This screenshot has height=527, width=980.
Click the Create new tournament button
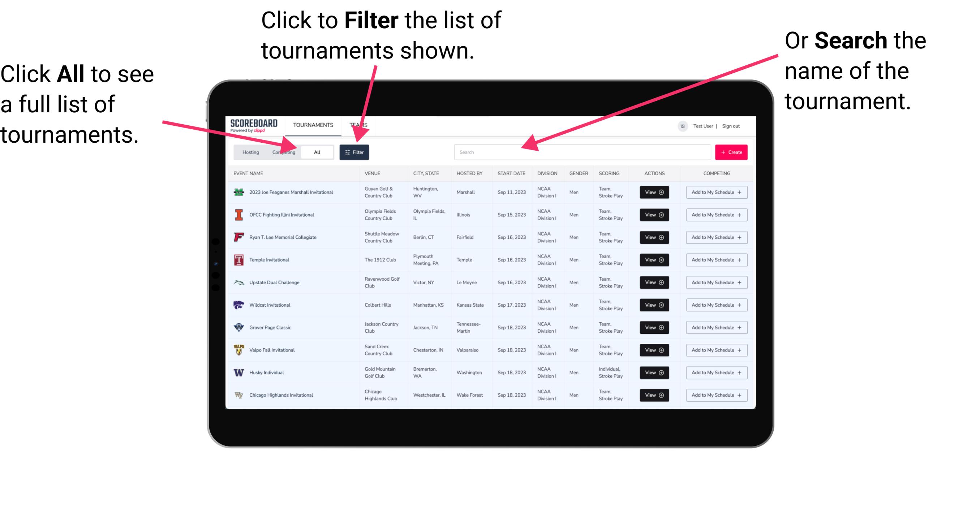click(x=731, y=152)
